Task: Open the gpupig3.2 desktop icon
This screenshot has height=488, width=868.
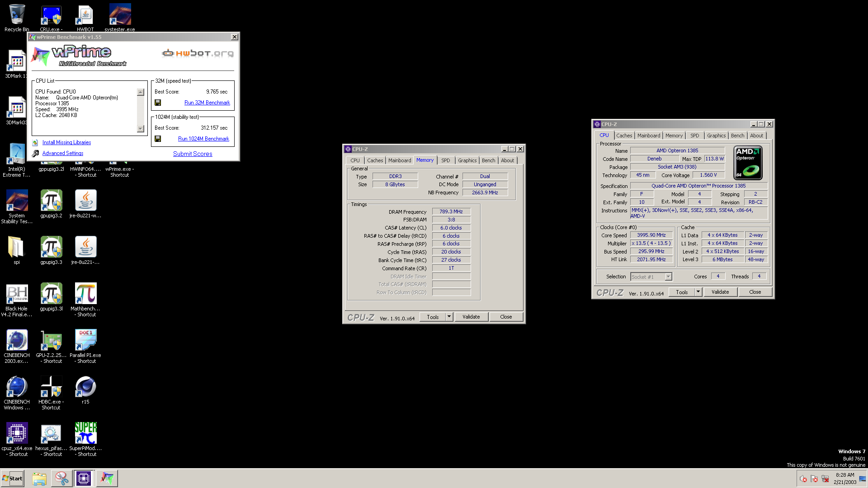Action: 51,204
